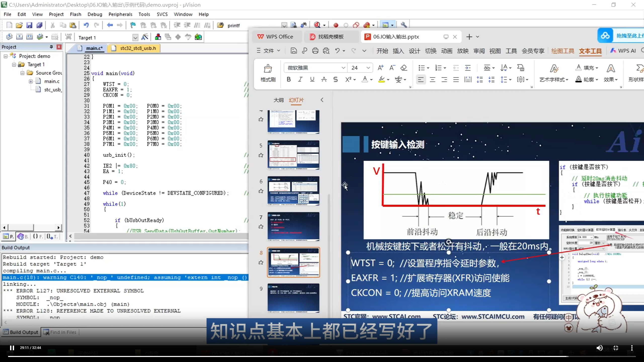The height and width of the screenshot is (362, 644).
Task: Toggle italic formatting in WPS
Action: pyautogui.click(x=300, y=79)
